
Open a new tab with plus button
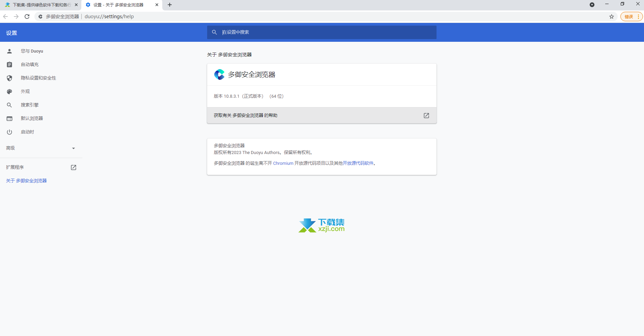point(170,5)
